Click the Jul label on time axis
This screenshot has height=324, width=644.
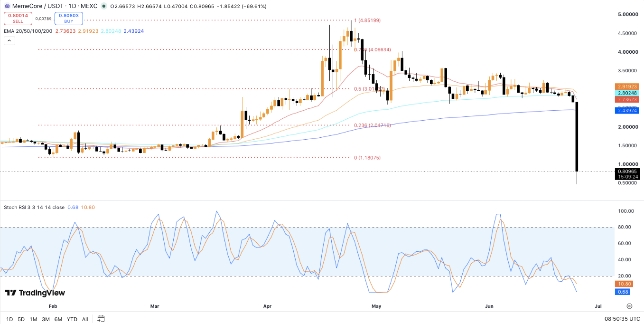[x=598, y=306]
